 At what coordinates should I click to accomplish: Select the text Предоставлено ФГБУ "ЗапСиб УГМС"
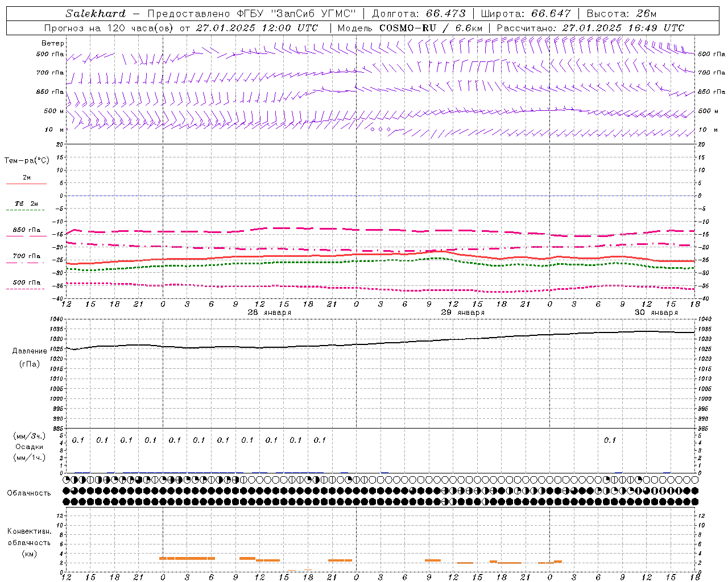pyautogui.click(x=251, y=14)
